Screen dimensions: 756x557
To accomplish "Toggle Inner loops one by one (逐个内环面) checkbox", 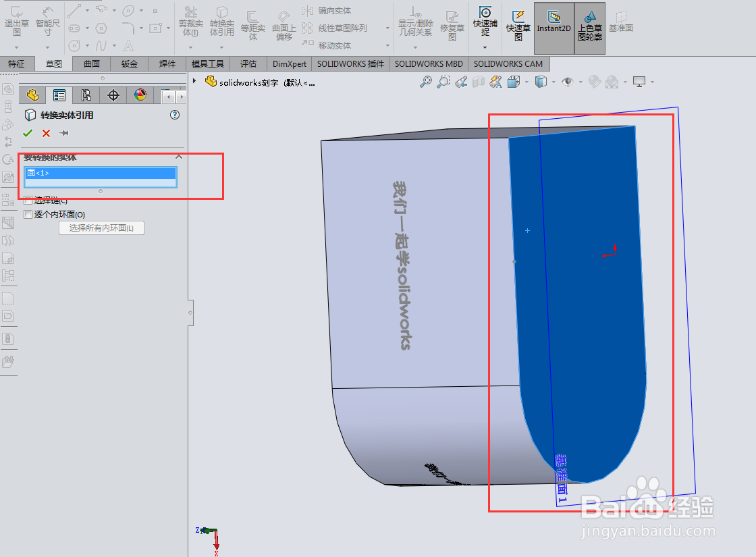I will point(28,214).
